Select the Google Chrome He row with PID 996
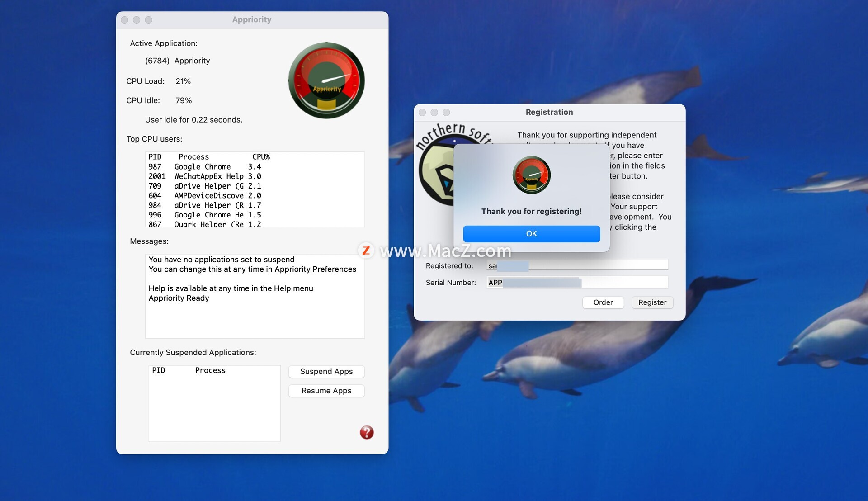The width and height of the screenshot is (868, 501). 255,215
